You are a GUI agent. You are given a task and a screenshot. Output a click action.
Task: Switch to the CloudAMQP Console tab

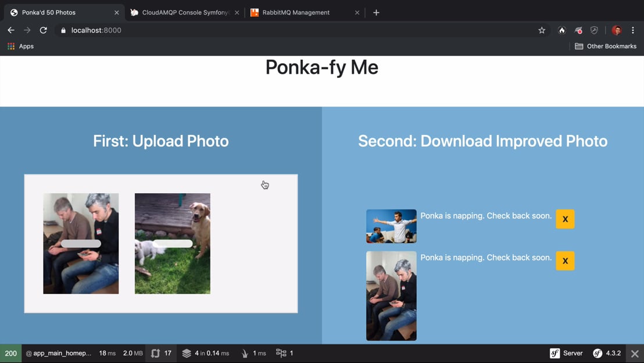pyautogui.click(x=185, y=12)
